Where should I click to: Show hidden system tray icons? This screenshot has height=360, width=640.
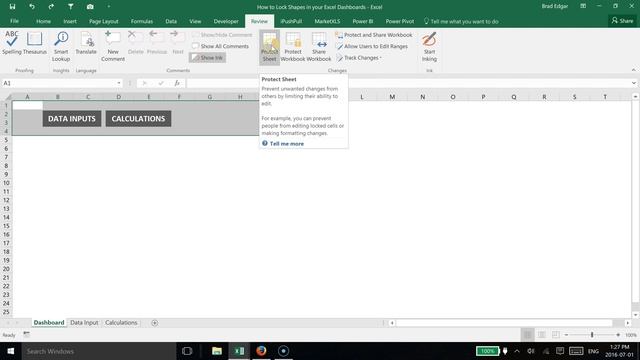[x=517, y=351]
